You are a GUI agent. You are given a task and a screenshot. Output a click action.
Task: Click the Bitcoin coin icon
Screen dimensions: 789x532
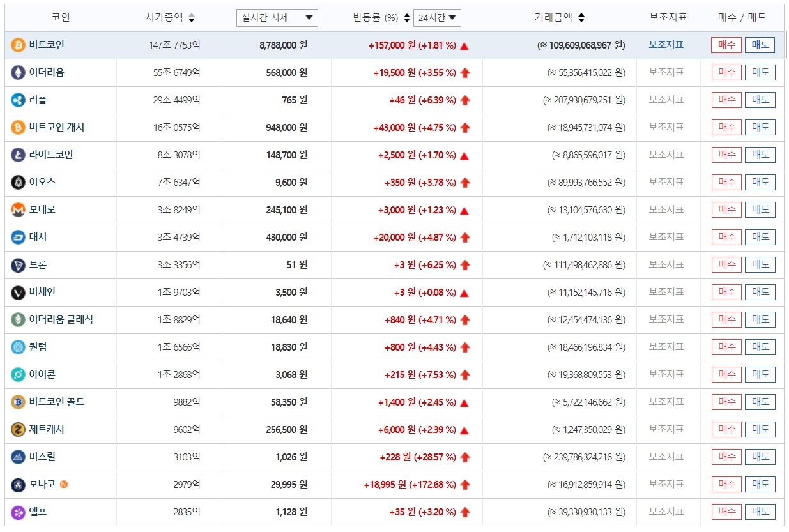[x=18, y=45]
